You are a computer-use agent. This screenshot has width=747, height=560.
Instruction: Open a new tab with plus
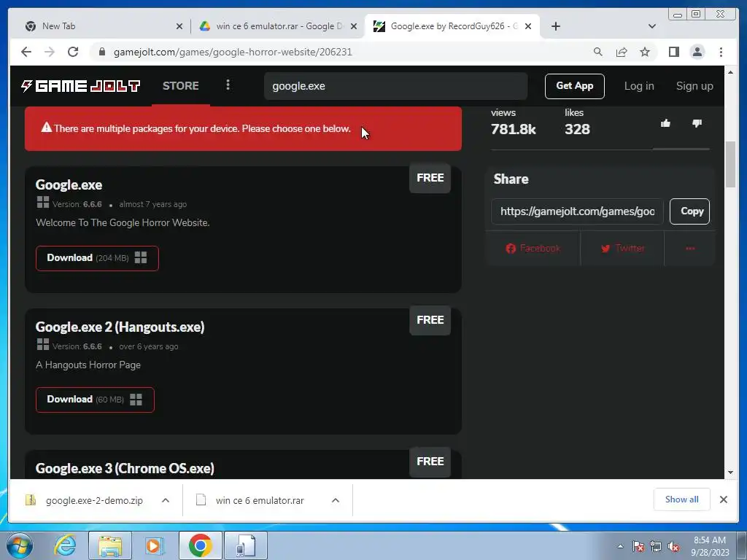pos(555,26)
